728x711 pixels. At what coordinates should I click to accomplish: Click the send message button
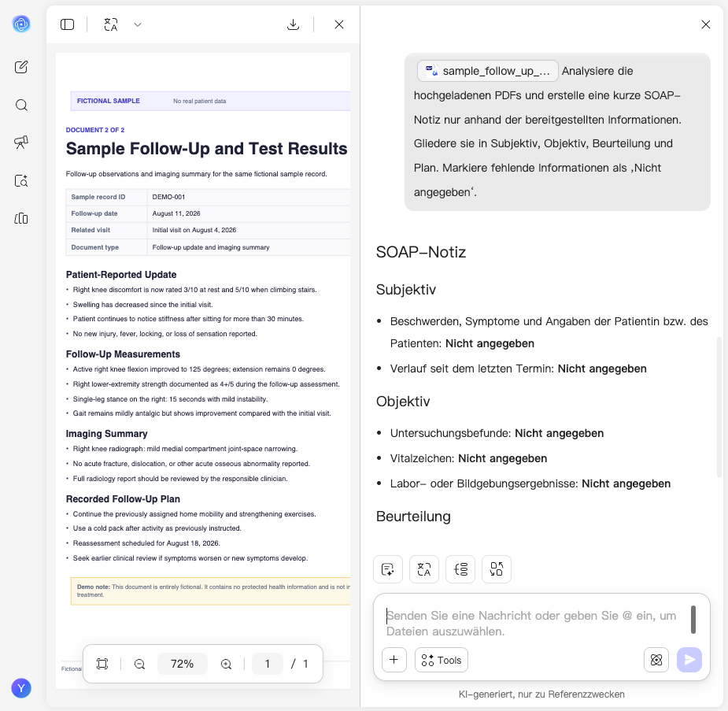689,660
